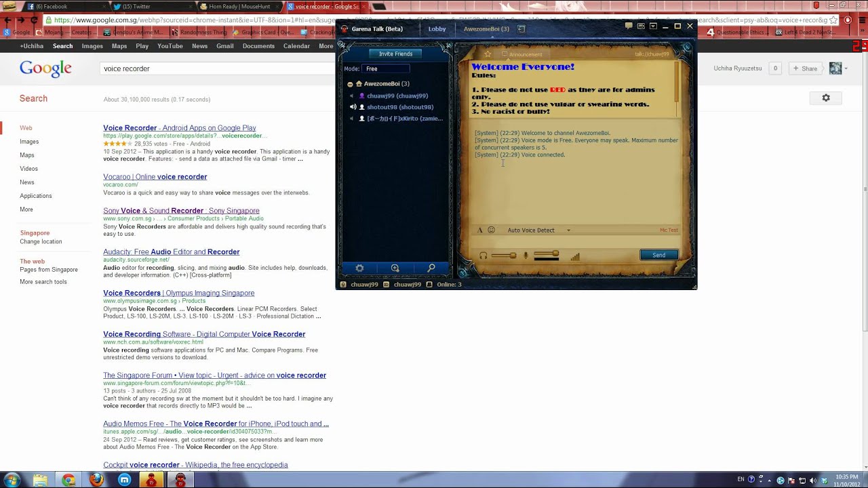This screenshot has width=868, height=488.
Task: Click the + Share button
Action: [x=806, y=68]
